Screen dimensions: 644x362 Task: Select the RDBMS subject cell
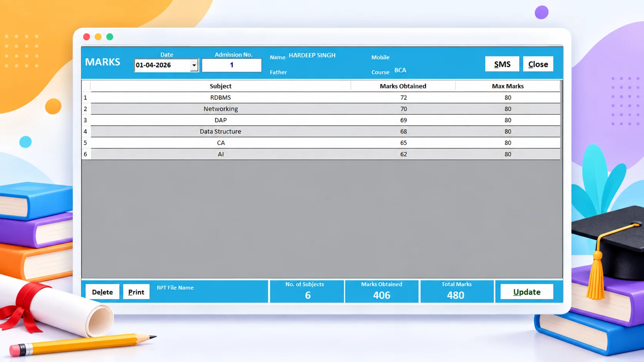[x=220, y=98]
